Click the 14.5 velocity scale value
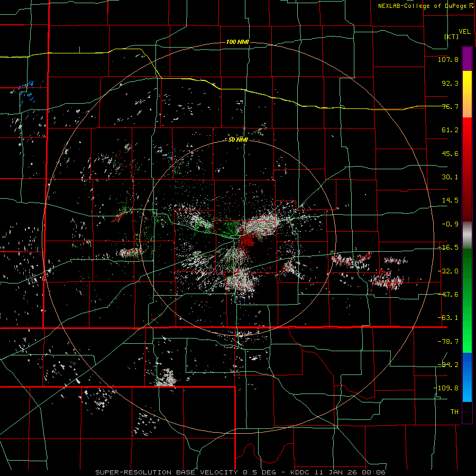The width and height of the screenshot is (476, 476). (450, 200)
